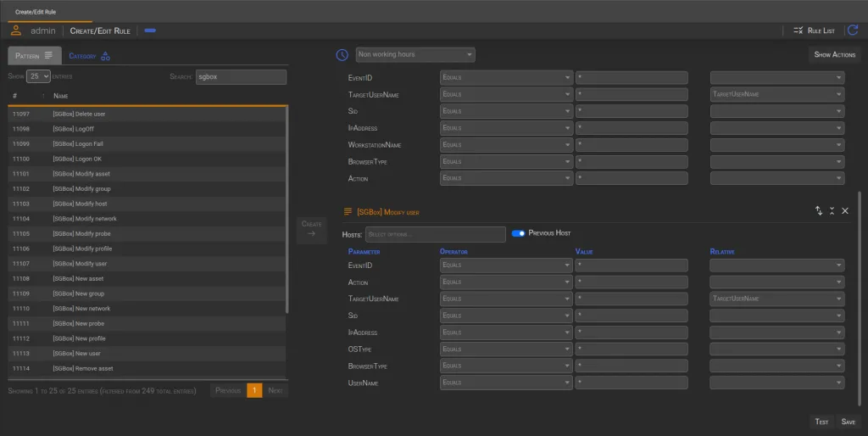Select the [SGBox] Logon OK row
This screenshot has width=868, height=436.
coord(147,159)
